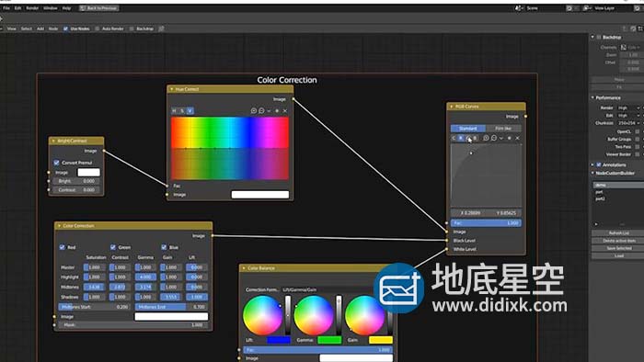This screenshot has height=362, width=644.
Task: Open the Render menu
Action: 32,8
